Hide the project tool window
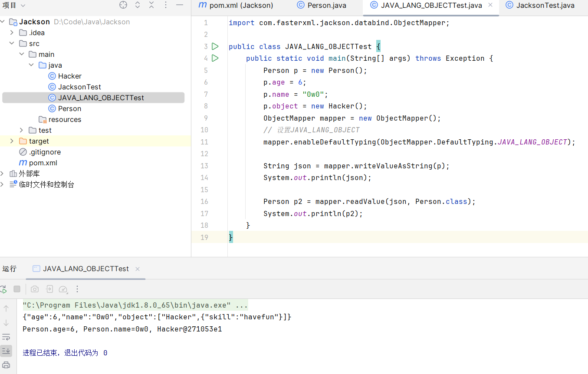This screenshot has height=374, width=588. pyautogui.click(x=180, y=5)
